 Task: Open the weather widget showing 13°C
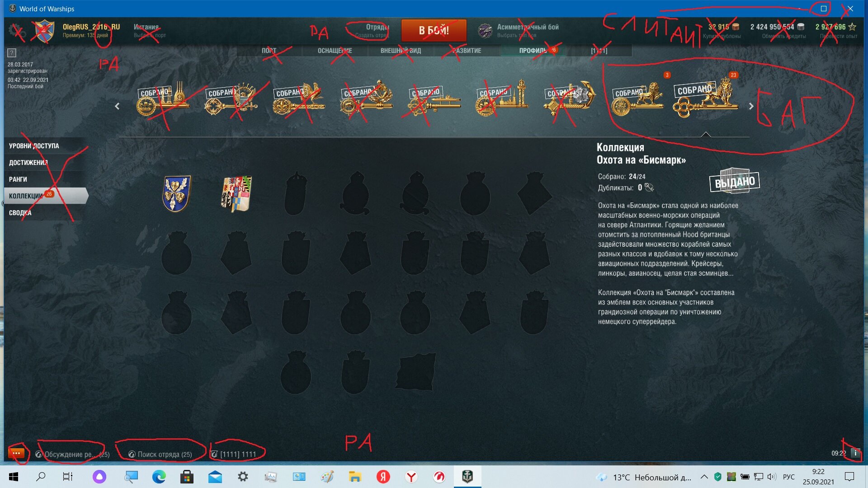pyautogui.click(x=644, y=477)
